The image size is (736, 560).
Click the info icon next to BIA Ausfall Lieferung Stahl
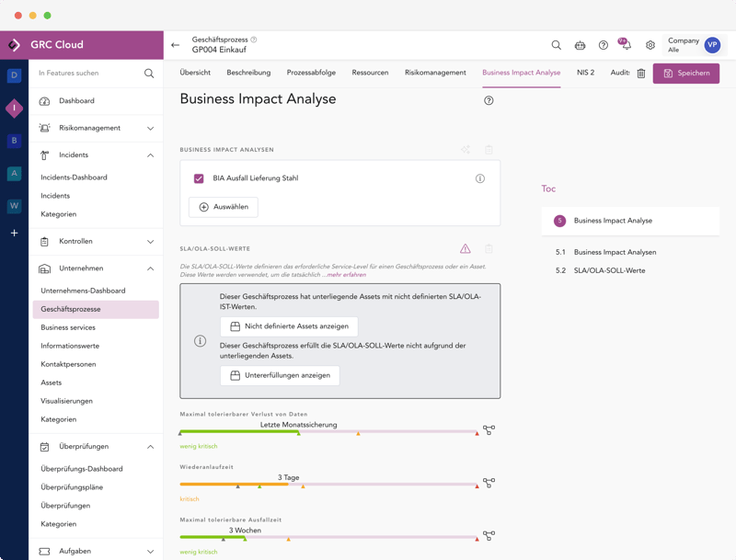pyautogui.click(x=479, y=178)
